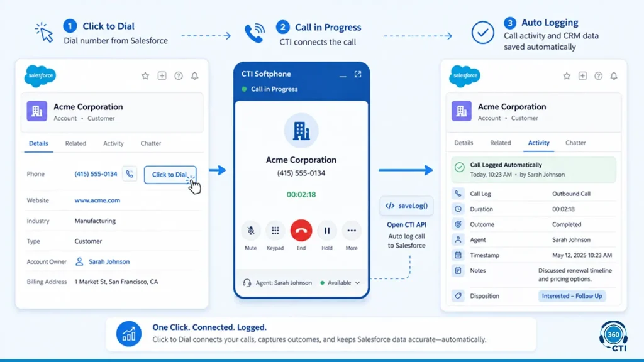Click the favorite star in right Salesforce panel
Viewport: 644px width, 362px height.
[x=567, y=76]
